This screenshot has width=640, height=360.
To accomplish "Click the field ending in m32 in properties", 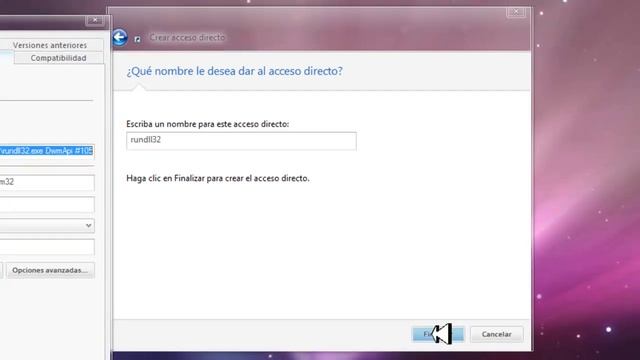I will tap(47, 182).
